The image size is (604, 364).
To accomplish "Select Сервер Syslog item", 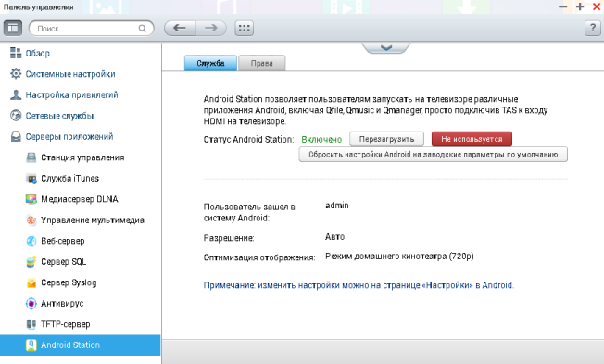I will pos(69,282).
